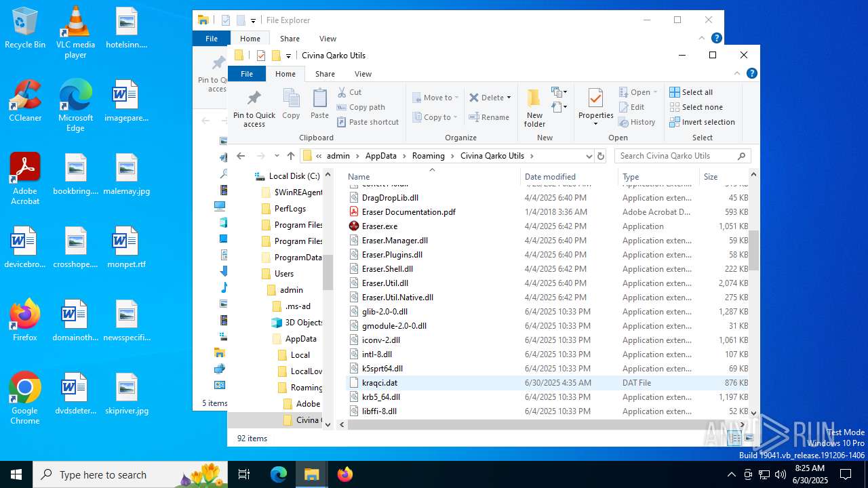The width and height of the screenshot is (868, 488).
Task: Create a New folder from ribbon
Action: point(534,108)
